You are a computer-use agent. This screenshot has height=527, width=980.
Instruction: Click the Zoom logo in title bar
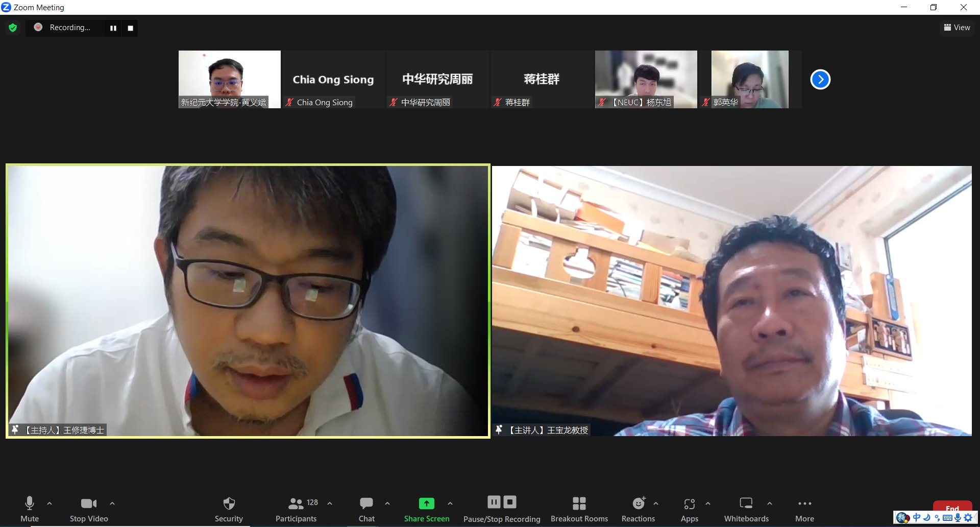(6, 7)
